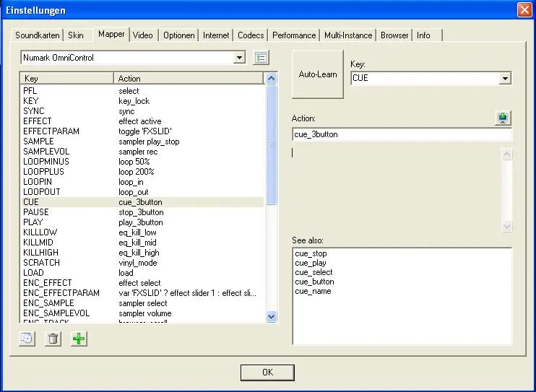
Task: Click the green plus add-mapping icon
Action: tap(79, 339)
